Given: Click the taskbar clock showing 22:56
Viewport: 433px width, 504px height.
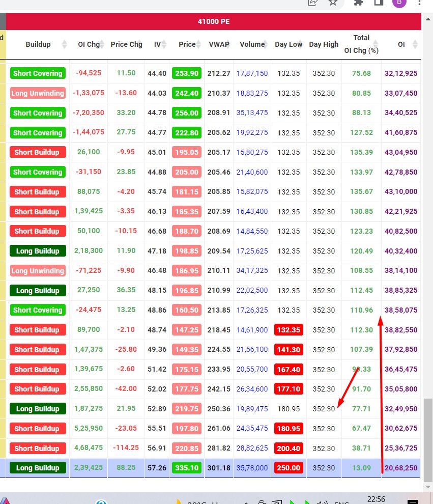Looking at the screenshot, I should 376,499.
